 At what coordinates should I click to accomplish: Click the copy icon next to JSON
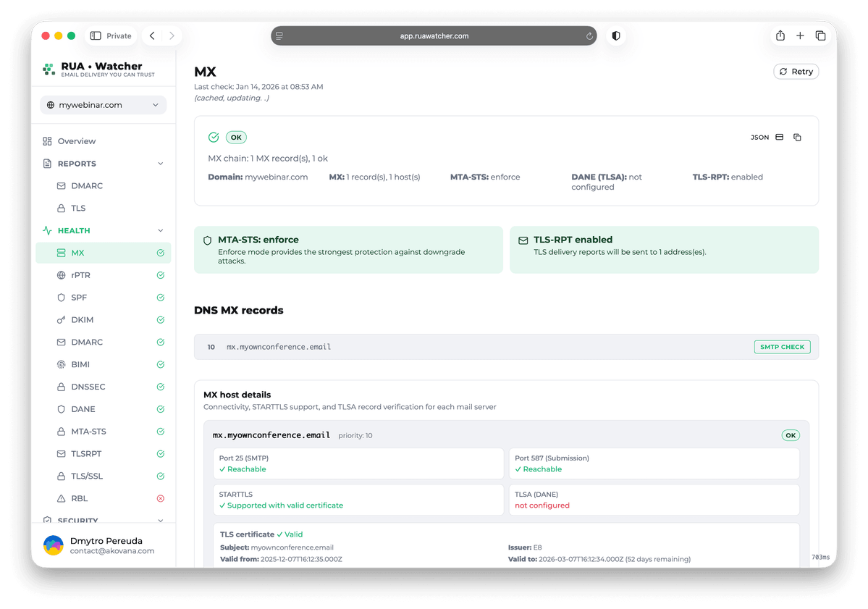pos(797,137)
